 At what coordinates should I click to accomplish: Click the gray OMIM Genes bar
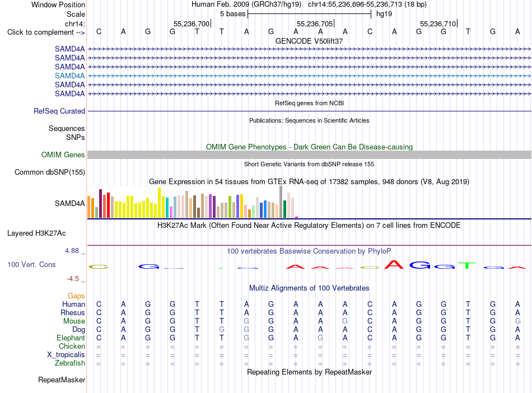click(309, 155)
